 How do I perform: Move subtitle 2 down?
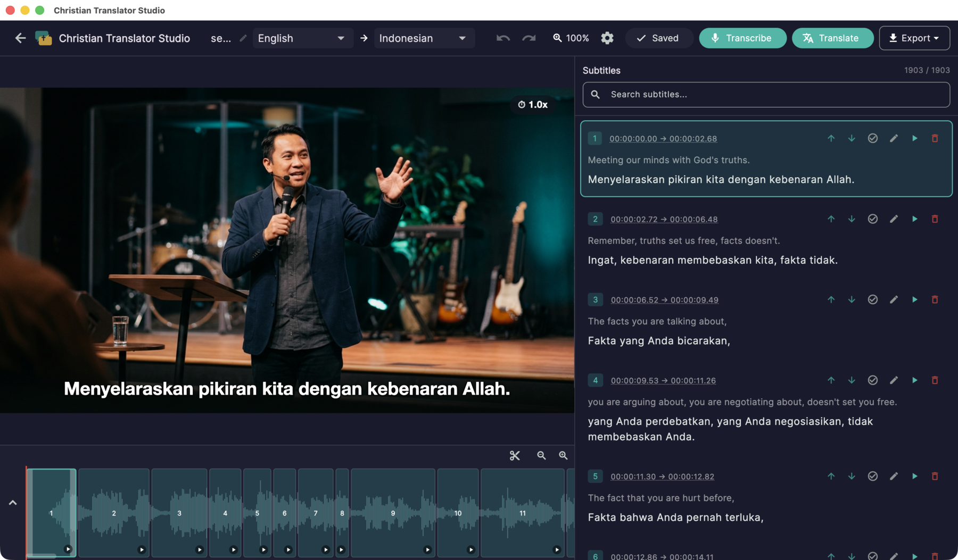852,219
